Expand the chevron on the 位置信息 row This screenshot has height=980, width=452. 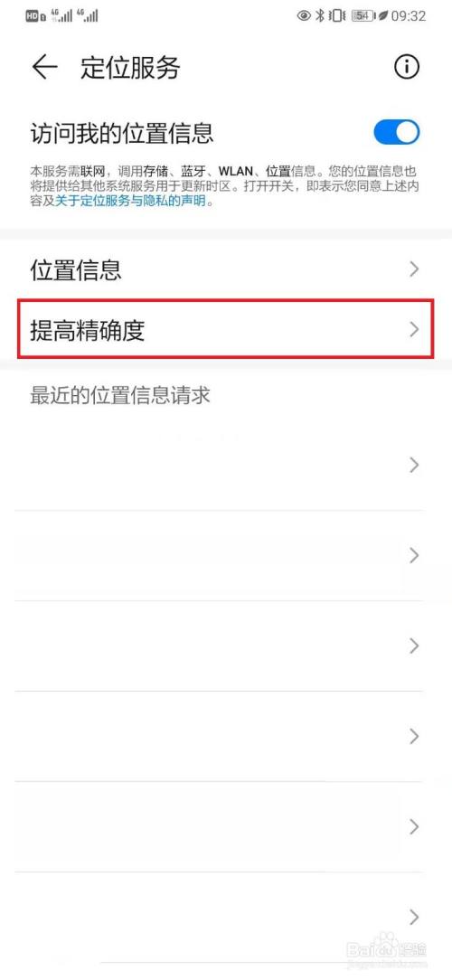pyautogui.click(x=413, y=269)
